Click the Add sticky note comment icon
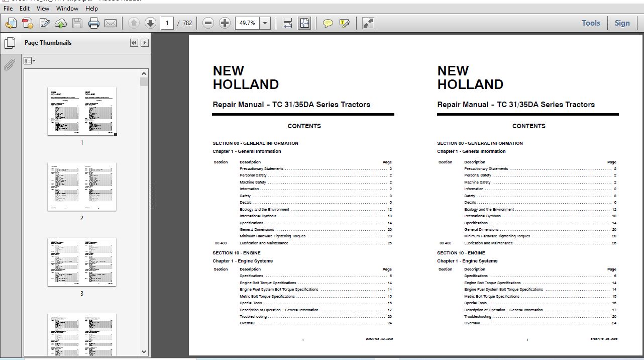 (x=328, y=23)
